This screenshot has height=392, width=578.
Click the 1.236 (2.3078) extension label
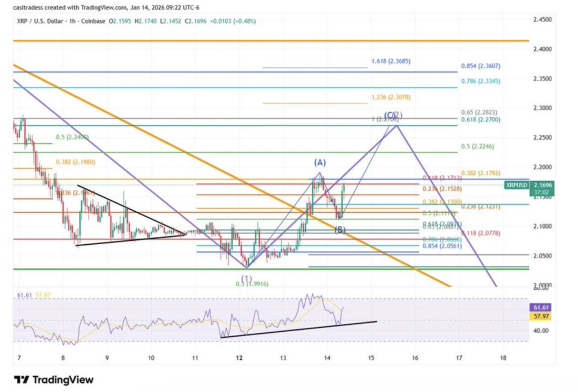390,98
